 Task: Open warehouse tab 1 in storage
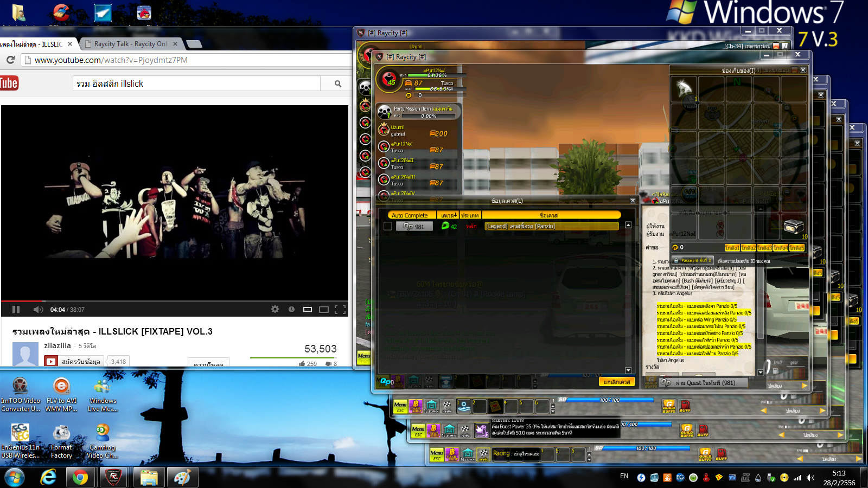click(x=732, y=248)
